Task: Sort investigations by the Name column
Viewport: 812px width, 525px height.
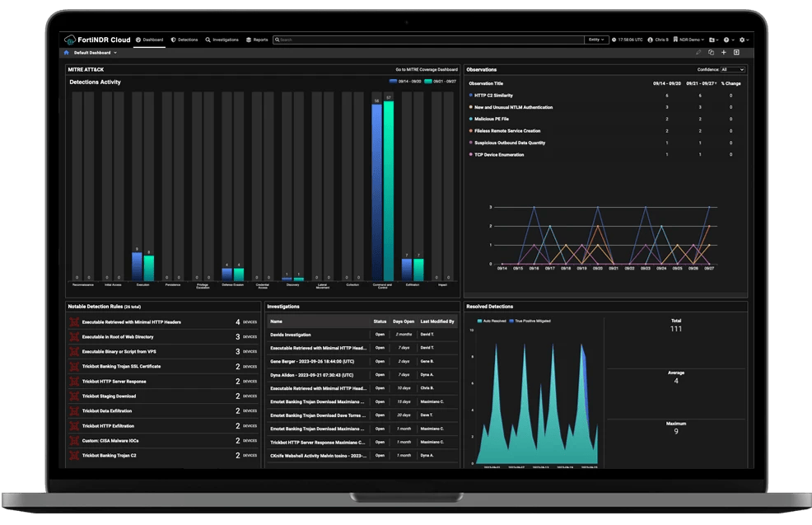Action: [276, 322]
